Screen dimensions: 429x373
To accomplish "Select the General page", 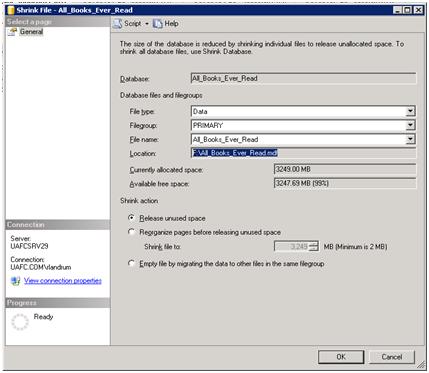I will 31,32.
